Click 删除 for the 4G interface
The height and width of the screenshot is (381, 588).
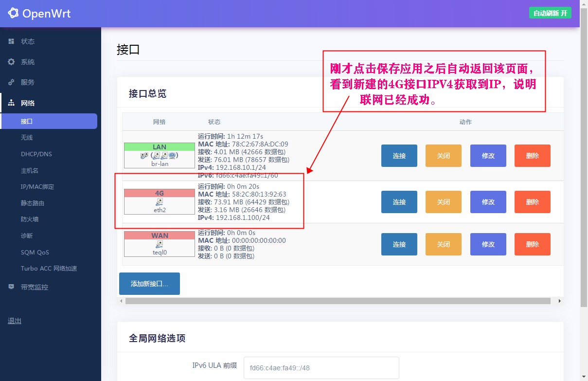coord(533,202)
